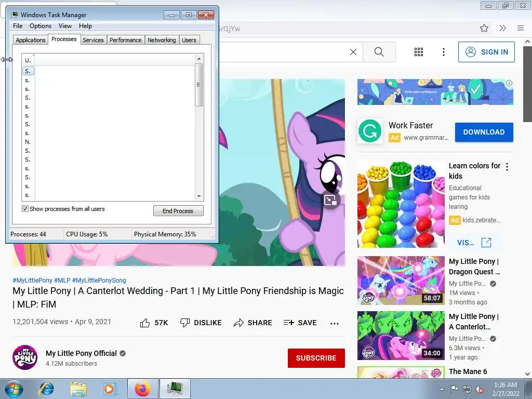Image resolution: width=532 pixels, height=399 pixels.
Task: Open the YouTube apps grid icon
Action: coord(419,52)
